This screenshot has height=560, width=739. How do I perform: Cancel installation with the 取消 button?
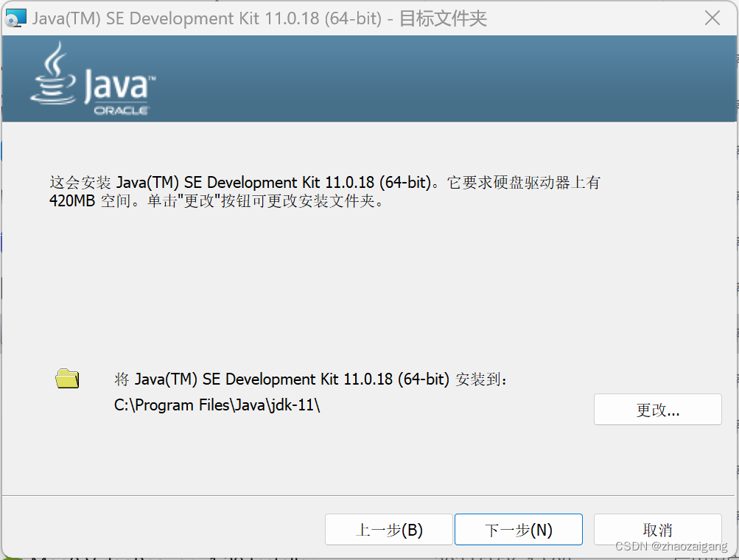[656, 529]
